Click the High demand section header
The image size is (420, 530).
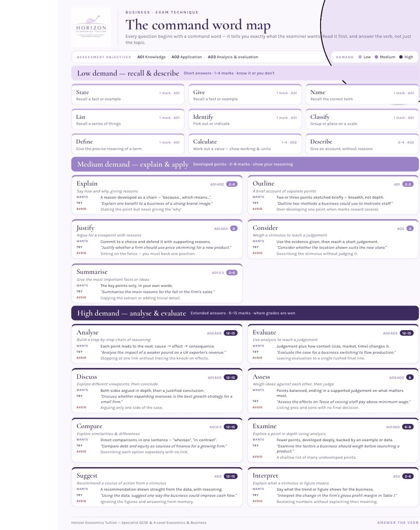pos(245,313)
